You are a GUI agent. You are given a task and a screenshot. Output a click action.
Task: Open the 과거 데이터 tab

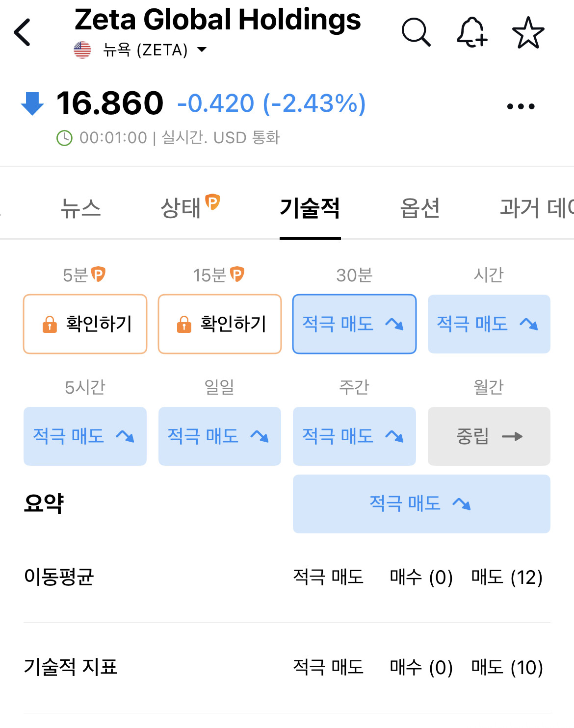coord(537,208)
